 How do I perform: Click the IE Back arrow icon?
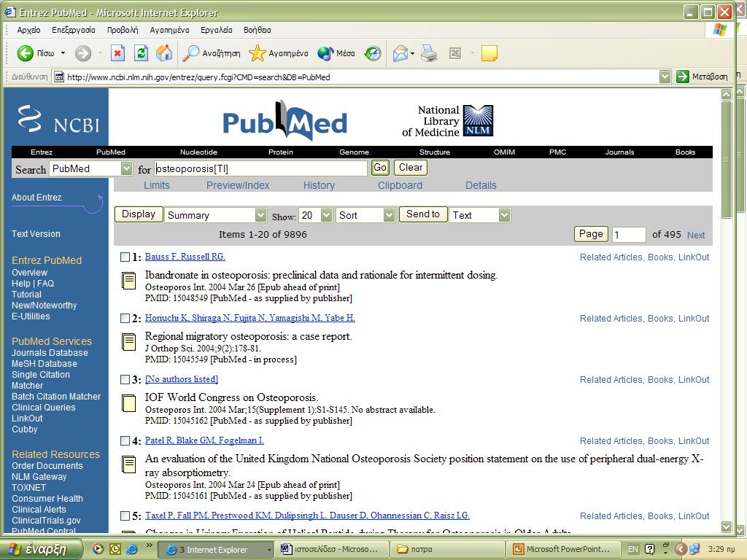point(26,52)
